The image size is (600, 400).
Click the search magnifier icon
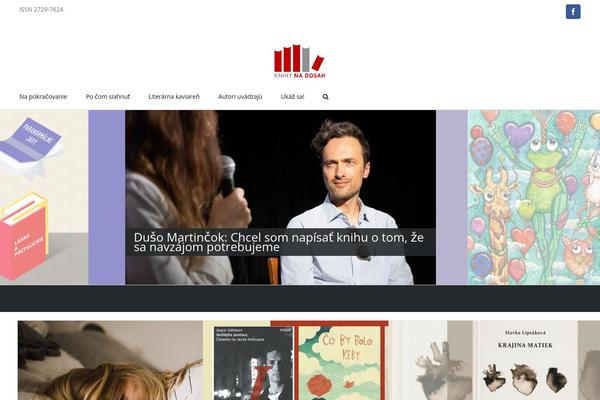tap(325, 97)
